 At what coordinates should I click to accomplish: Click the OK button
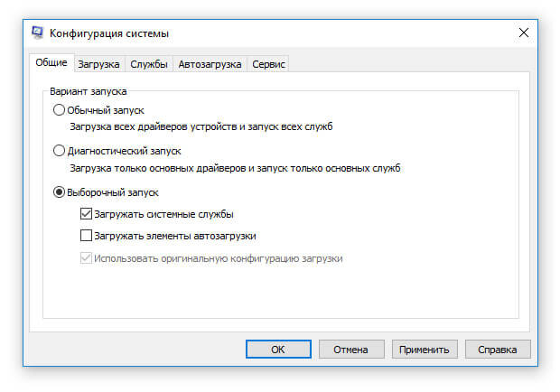278,350
